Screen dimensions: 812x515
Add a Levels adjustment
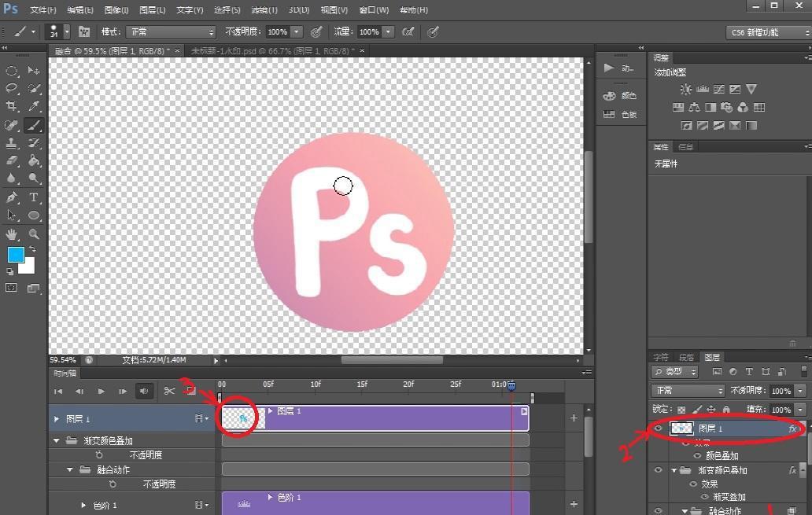[x=702, y=90]
